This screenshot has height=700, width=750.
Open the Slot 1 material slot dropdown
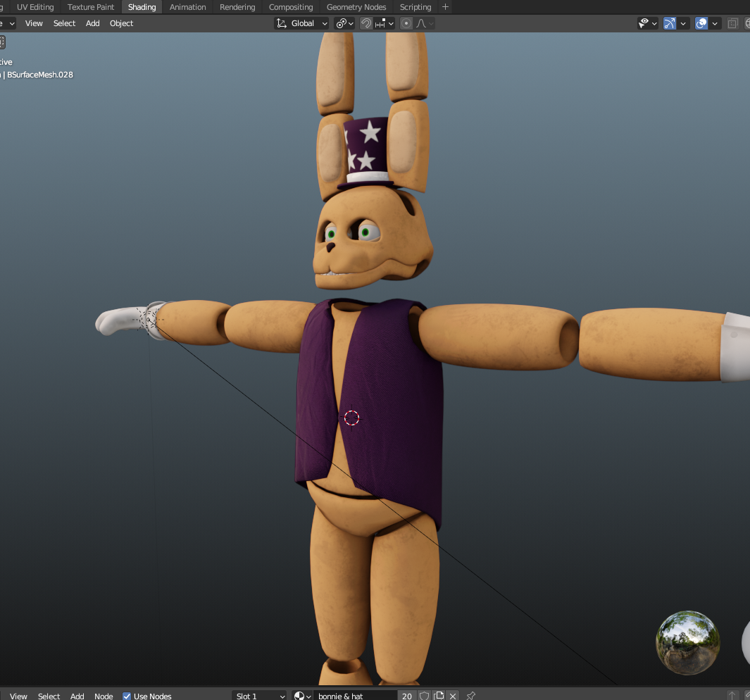click(x=260, y=696)
